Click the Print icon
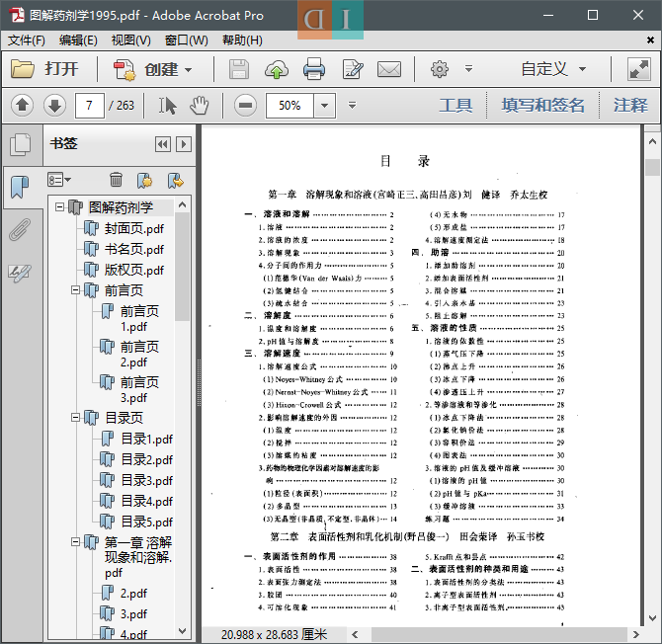Image resolution: width=662 pixels, height=644 pixels. [x=314, y=69]
